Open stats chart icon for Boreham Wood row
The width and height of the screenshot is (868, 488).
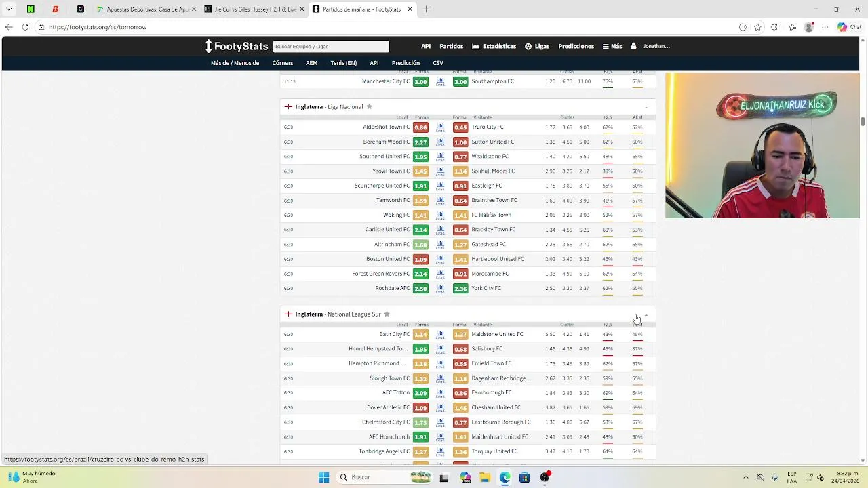(440, 142)
